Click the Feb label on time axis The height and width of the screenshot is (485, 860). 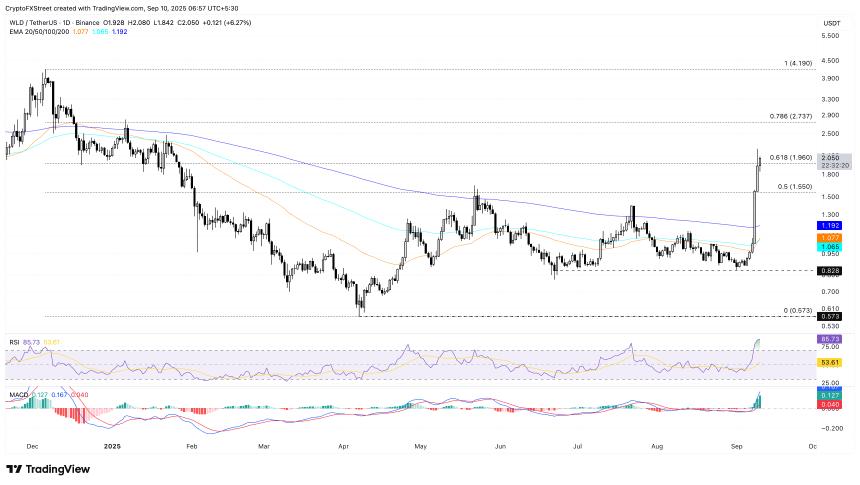(191, 447)
